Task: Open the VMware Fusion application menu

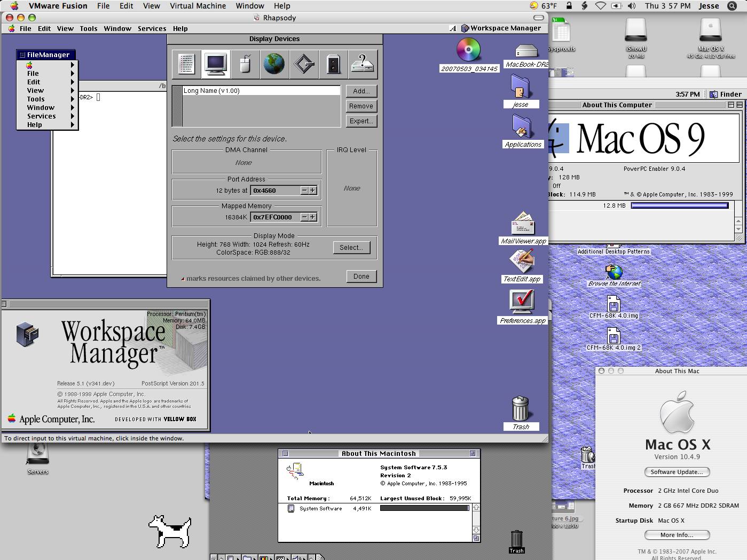Action: (58, 6)
